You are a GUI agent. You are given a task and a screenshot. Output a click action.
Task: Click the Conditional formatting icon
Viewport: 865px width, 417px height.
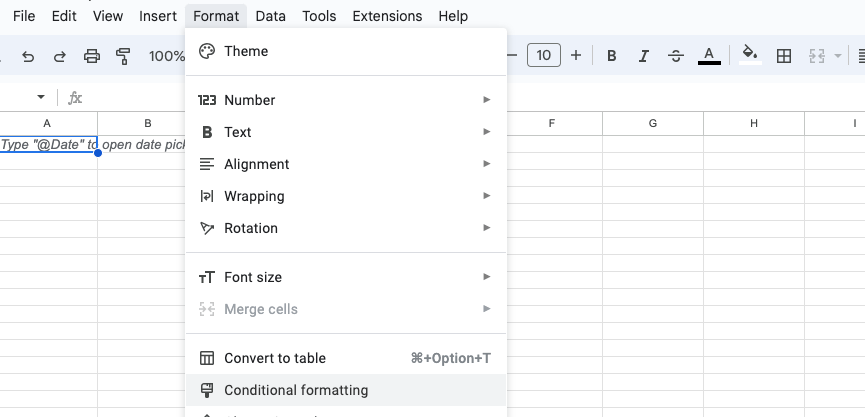(207, 390)
